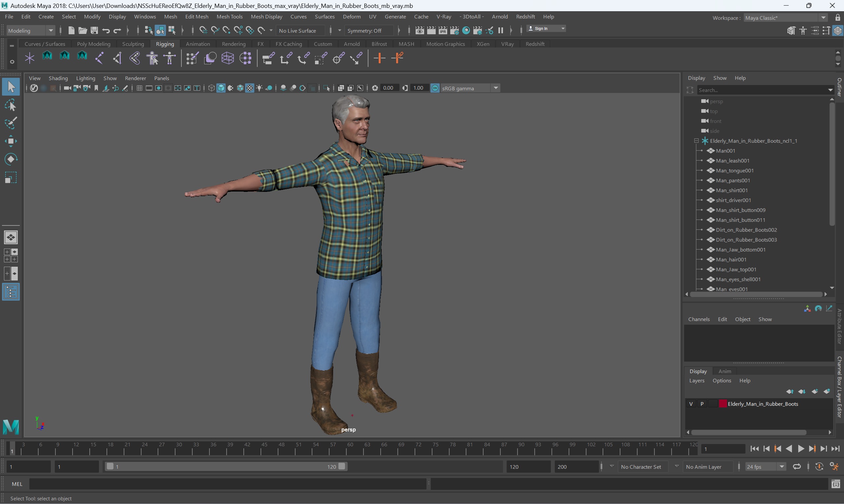Click the Create Locator shelf icon
Viewport: 844px width, 504px height.
(x=30, y=58)
